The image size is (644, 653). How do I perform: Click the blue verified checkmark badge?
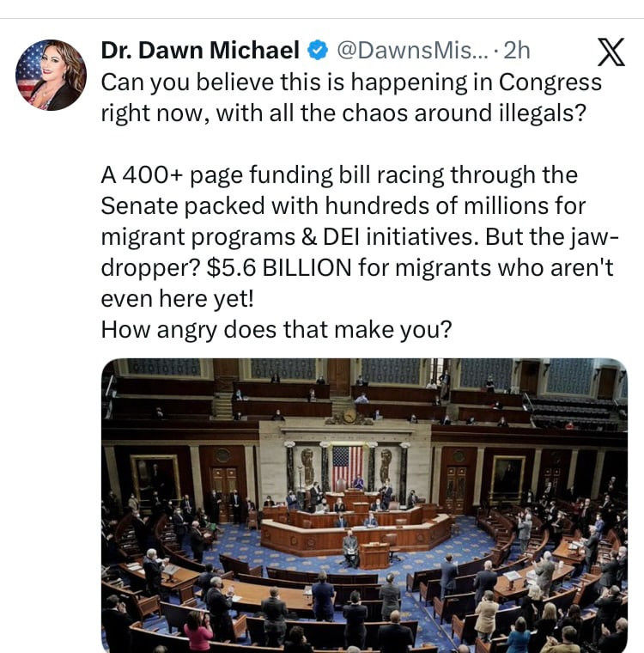[x=318, y=51]
